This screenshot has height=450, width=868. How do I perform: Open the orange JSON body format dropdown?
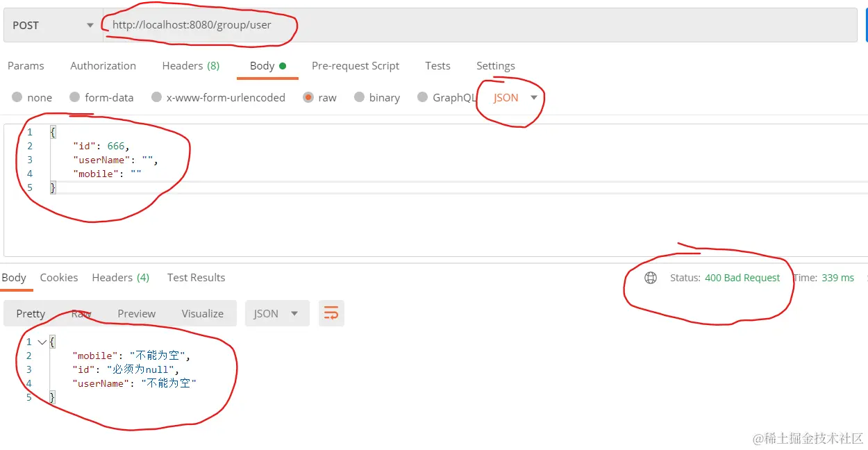click(516, 98)
